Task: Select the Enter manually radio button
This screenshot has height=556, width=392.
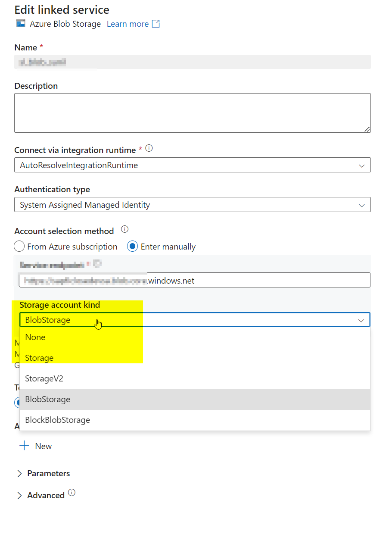Action: click(132, 246)
